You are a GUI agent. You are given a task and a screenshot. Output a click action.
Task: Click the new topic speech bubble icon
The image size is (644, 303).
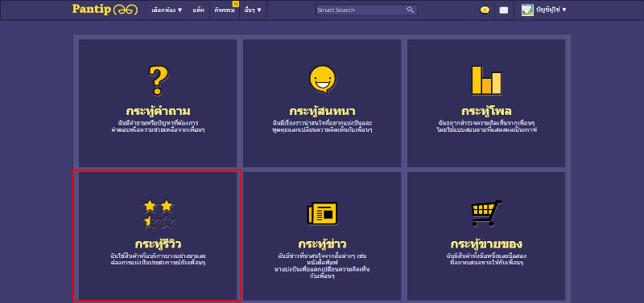pyautogui.click(x=485, y=10)
